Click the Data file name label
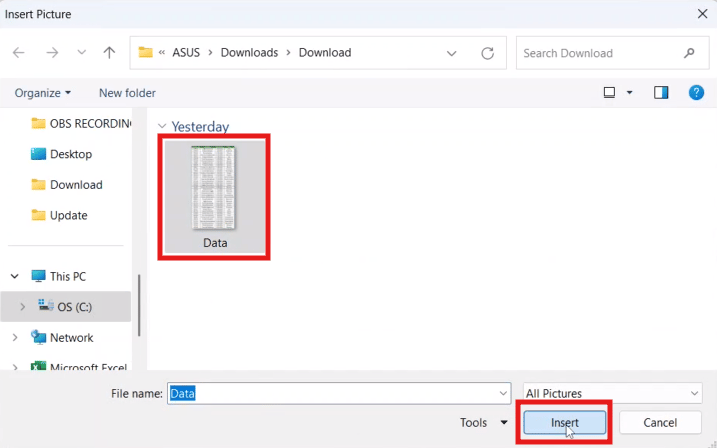Image resolution: width=717 pixels, height=448 pixels. [215, 243]
